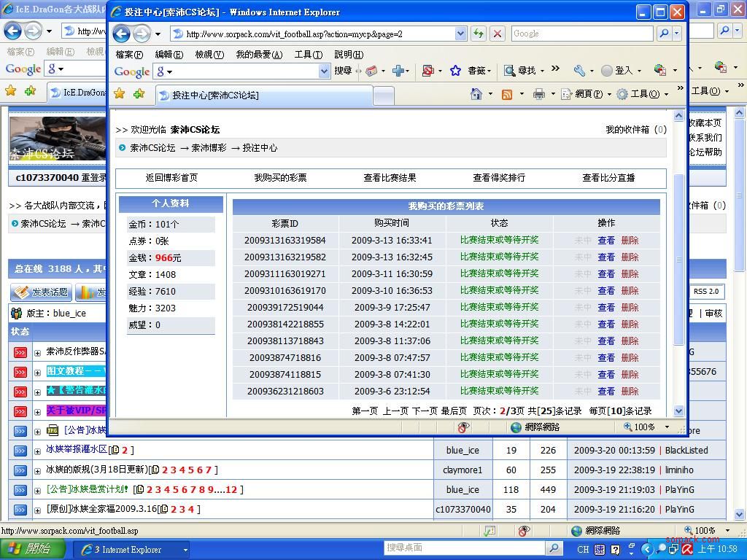
Task: Print the page using the printer icon
Action: [x=540, y=95]
